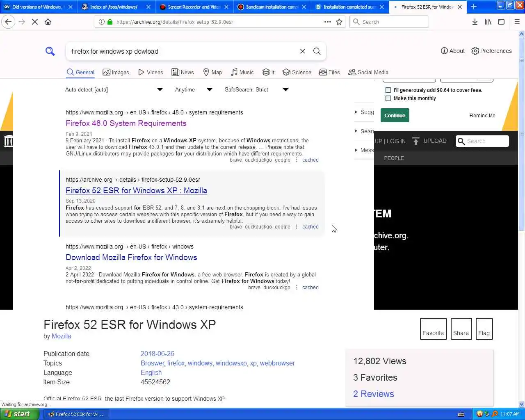The height and width of the screenshot is (420, 525).
Task: Open the Internet Archive logo icon
Action: pyautogui.click(x=8, y=142)
